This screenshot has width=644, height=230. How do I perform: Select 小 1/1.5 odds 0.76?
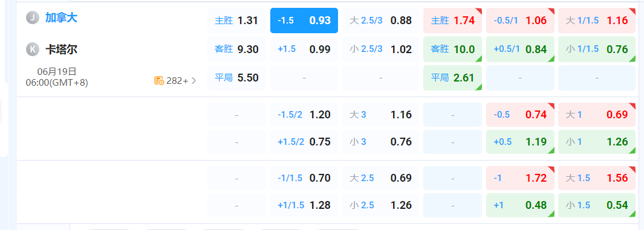click(x=597, y=49)
